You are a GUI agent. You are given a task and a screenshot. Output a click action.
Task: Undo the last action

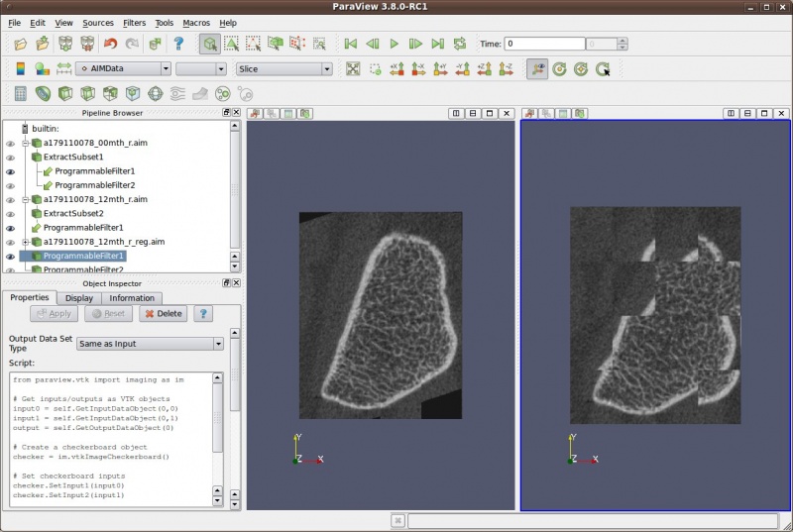(x=110, y=44)
